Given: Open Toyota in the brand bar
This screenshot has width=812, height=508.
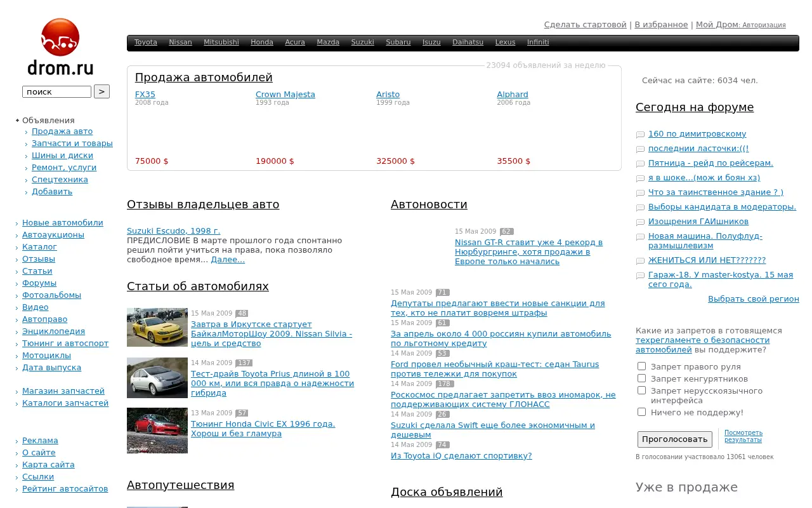Looking at the screenshot, I should coord(145,43).
